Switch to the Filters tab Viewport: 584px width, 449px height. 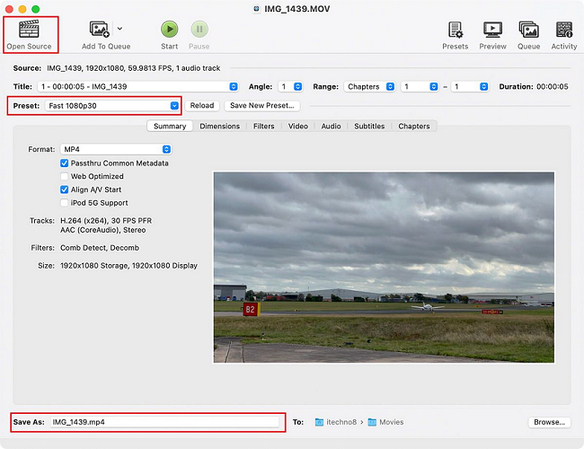(264, 126)
